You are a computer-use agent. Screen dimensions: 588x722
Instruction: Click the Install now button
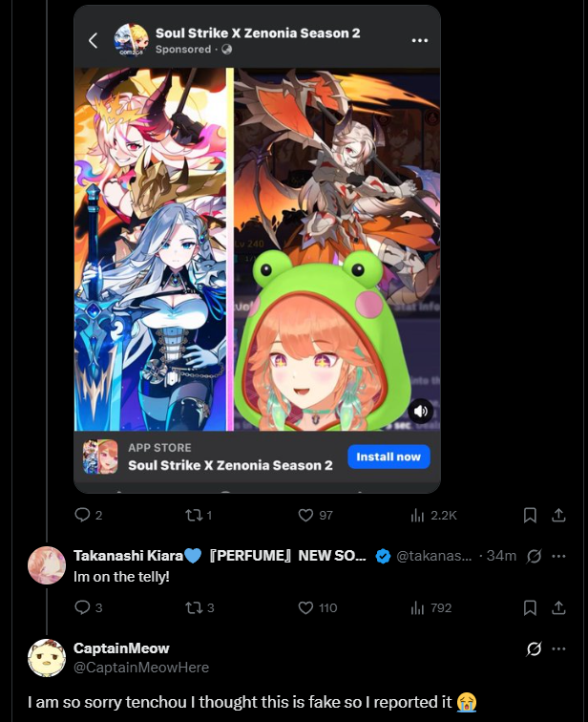click(x=388, y=457)
